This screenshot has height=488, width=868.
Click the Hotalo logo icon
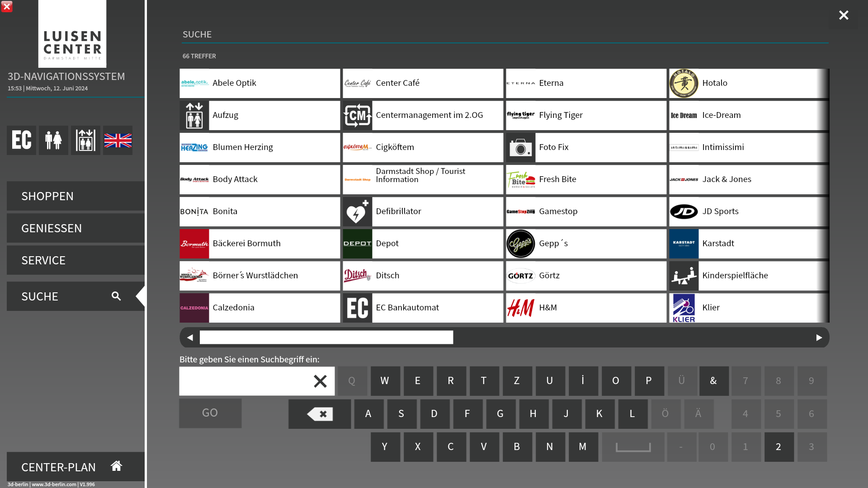684,83
